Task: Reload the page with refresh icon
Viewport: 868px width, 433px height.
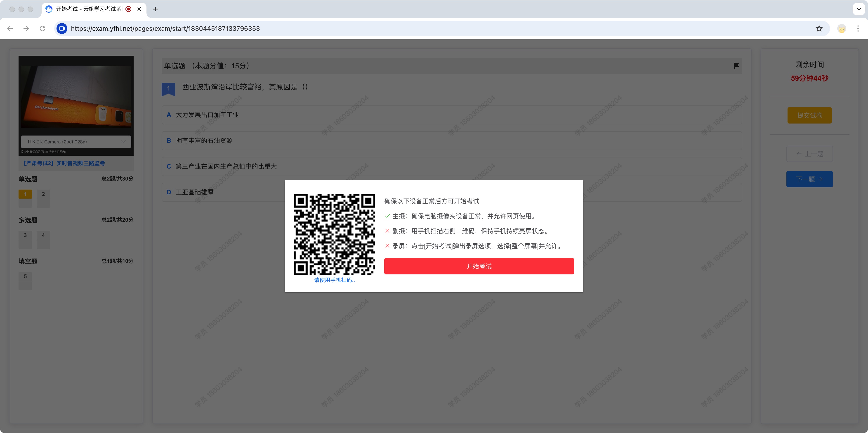Action: point(42,29)
